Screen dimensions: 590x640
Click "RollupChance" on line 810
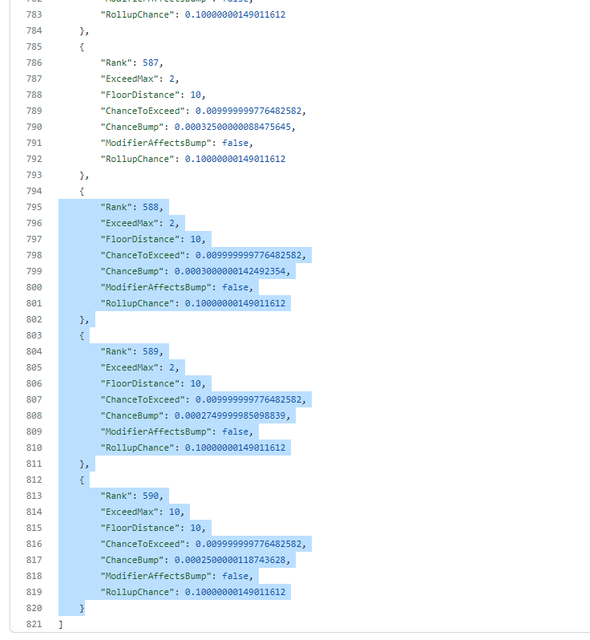137,448
